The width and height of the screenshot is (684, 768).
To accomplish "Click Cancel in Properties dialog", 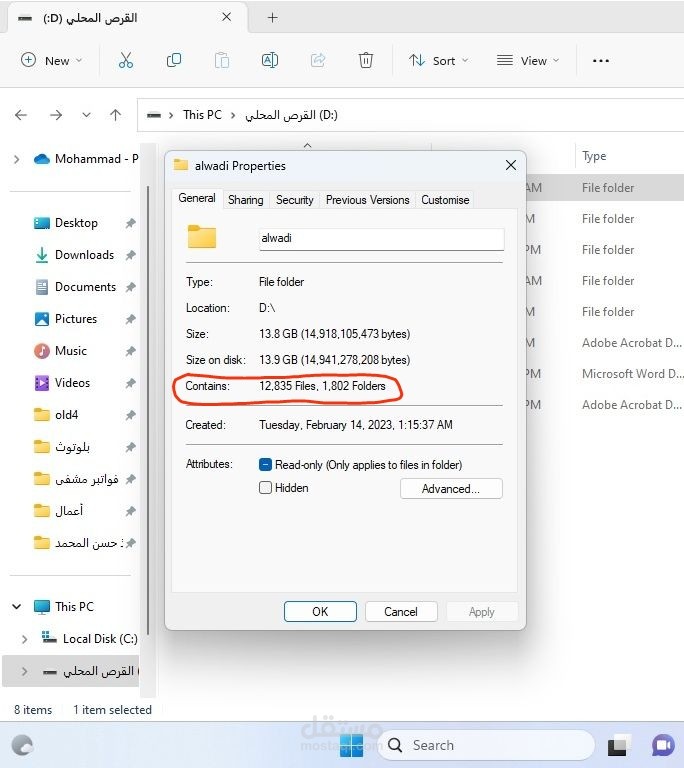I will 401,612.
